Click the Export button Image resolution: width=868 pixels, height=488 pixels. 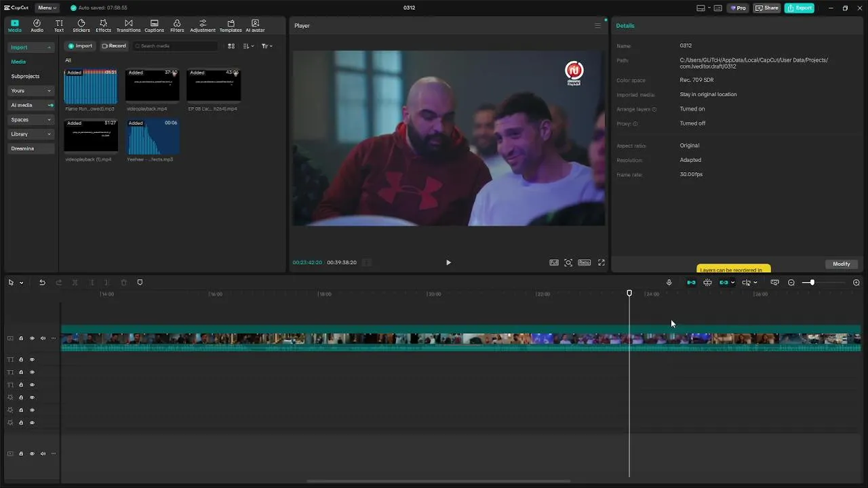[x=800, y=8]
